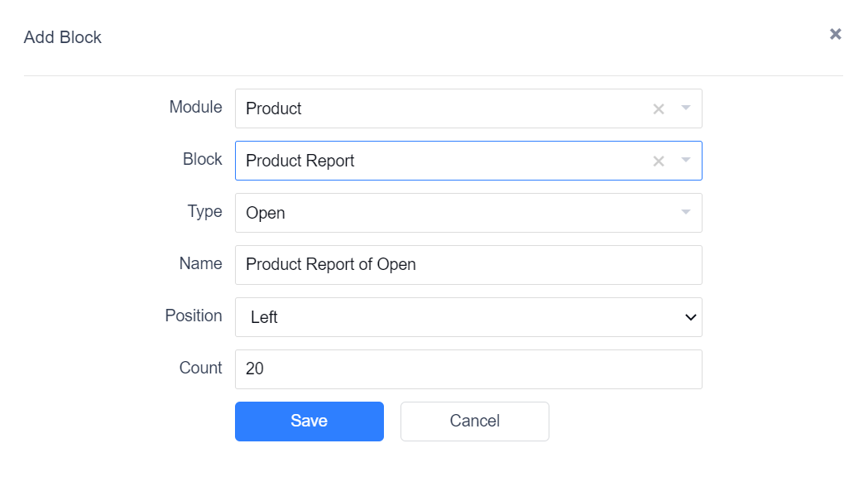Cancel adding the block
868x477 pixels.
(475, 422)
